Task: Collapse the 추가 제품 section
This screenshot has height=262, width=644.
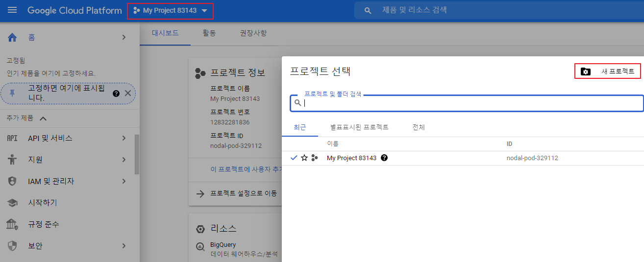Action: [x=43, y=118]
